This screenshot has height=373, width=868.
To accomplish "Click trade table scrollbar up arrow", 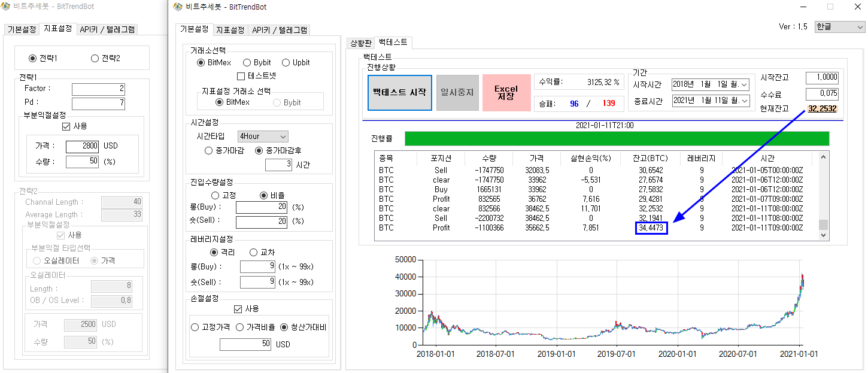I will click(x=823, y=157).
